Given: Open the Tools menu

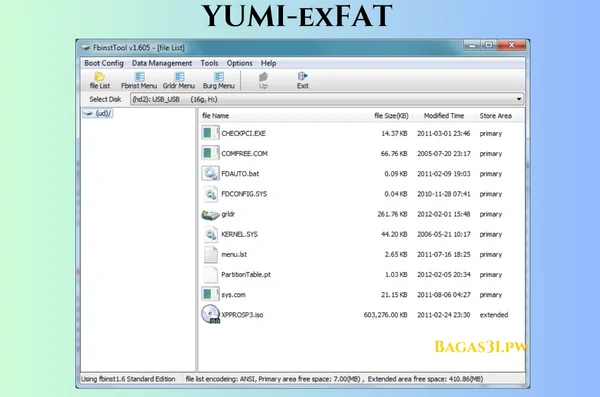Looking at the screenshot, I should click(x=209, y=63).
